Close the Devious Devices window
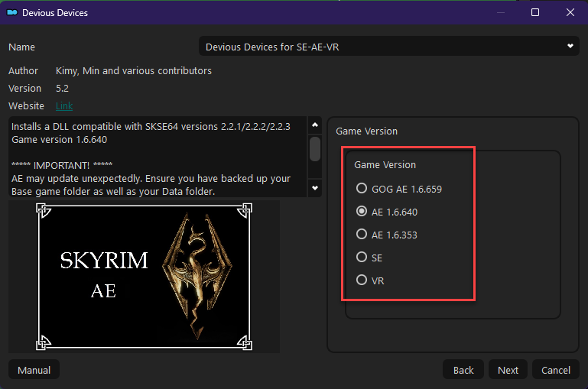The width and height of the screenshot is (588, 389). [x=570, y=12]
